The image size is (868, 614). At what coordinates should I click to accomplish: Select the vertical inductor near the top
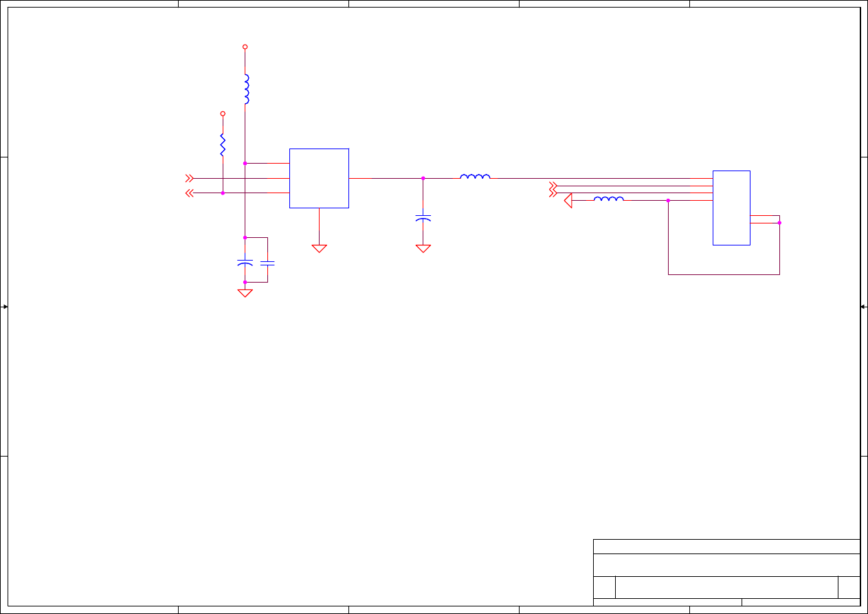[246, 89]
